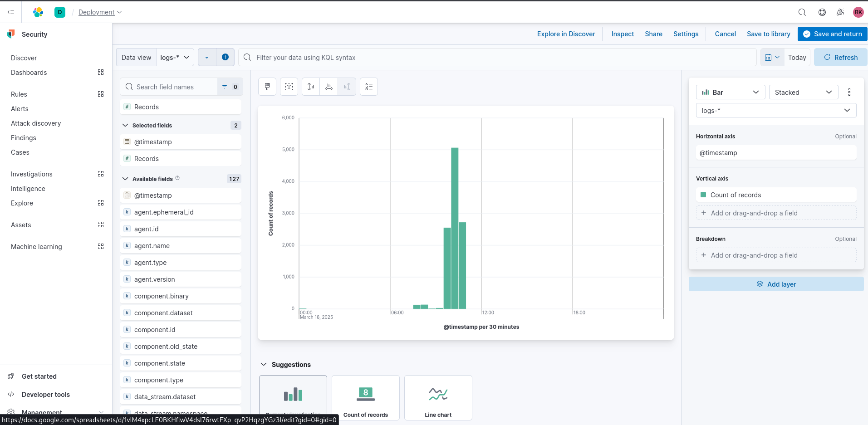Open the Elastic home logo
This screenshot has height=425, width=868.
38,12
